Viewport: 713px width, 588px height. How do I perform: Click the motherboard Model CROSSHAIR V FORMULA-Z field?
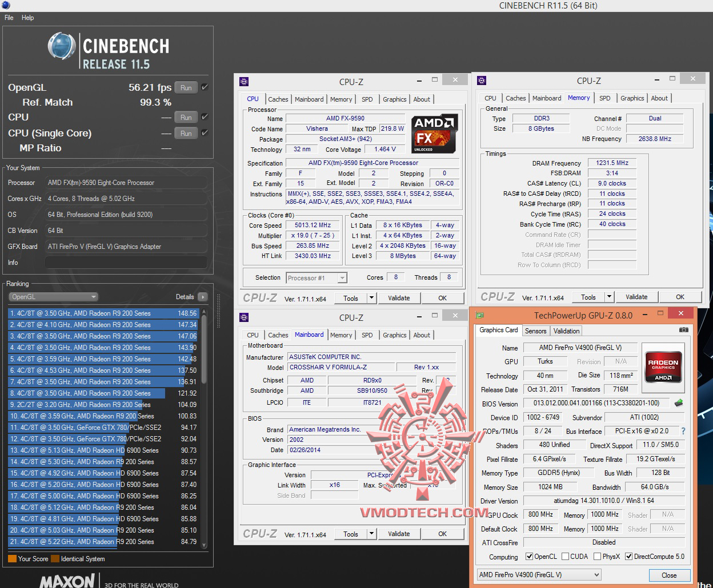pyautogui.click(x=341, y=367)
